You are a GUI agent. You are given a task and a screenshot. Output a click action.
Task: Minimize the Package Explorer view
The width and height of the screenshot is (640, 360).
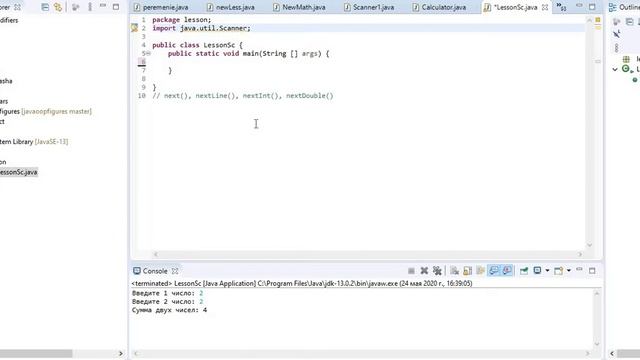coord(103,6)
